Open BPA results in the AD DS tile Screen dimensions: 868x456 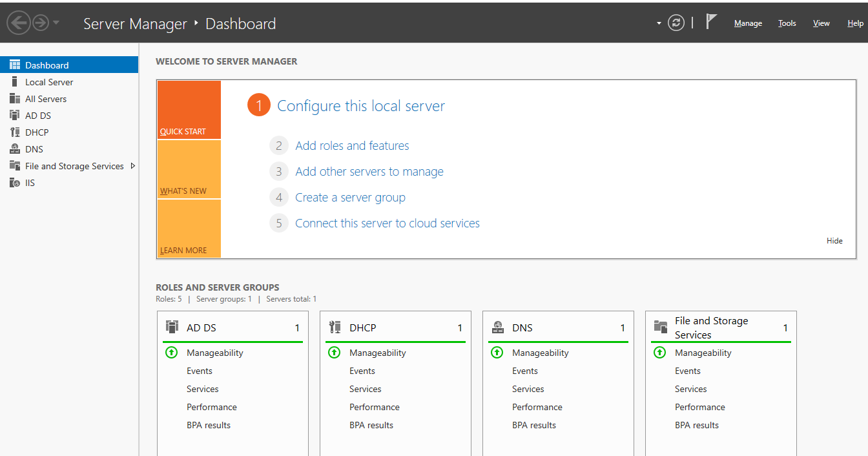coord(209,425)
